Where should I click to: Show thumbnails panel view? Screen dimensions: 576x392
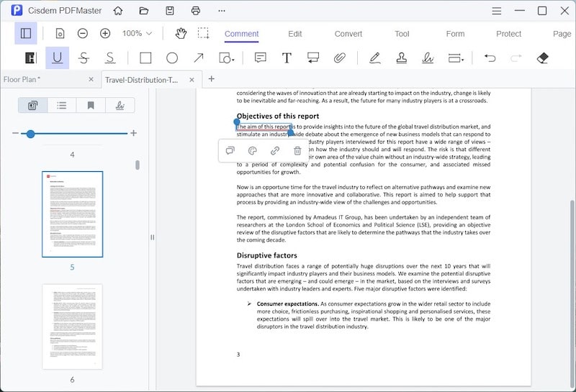[x=32, y=106]
